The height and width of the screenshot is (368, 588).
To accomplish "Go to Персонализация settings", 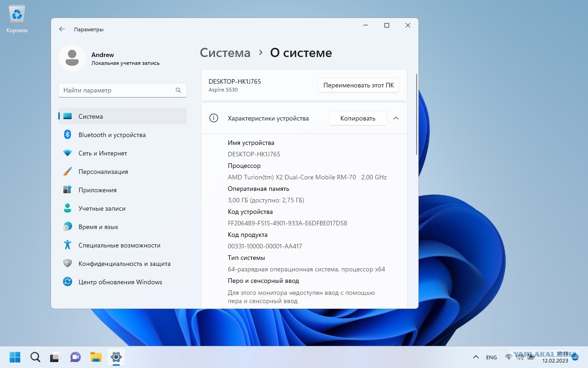I will [x=103, y=172].
